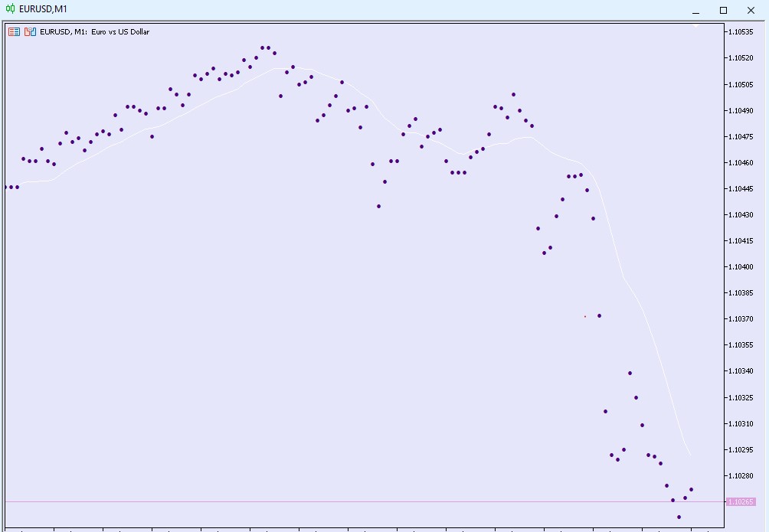The image size is (769, 532).
Task: Click the 1.10355 price axis label
Action: [741, 344]
